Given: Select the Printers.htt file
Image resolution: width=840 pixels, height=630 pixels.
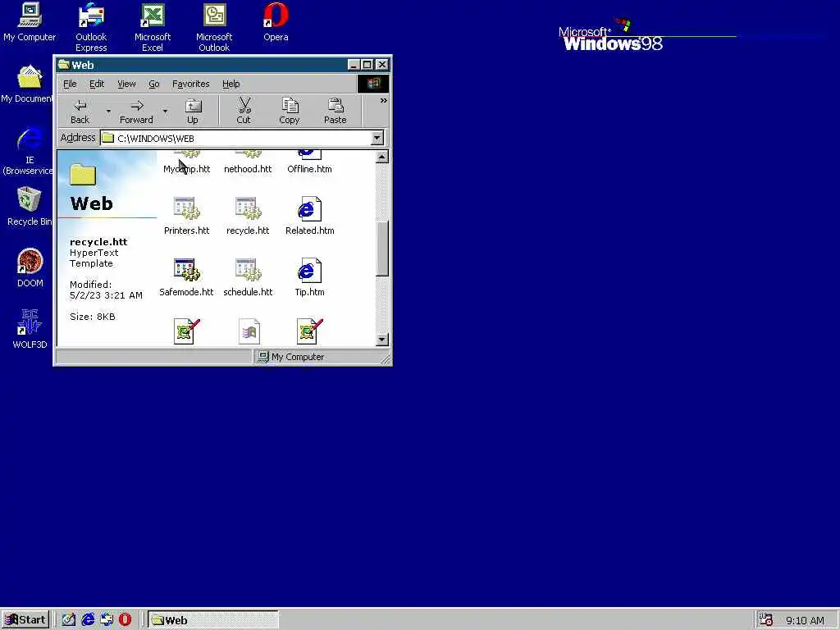Looking at the screenshot, I should tap(186, 217).
